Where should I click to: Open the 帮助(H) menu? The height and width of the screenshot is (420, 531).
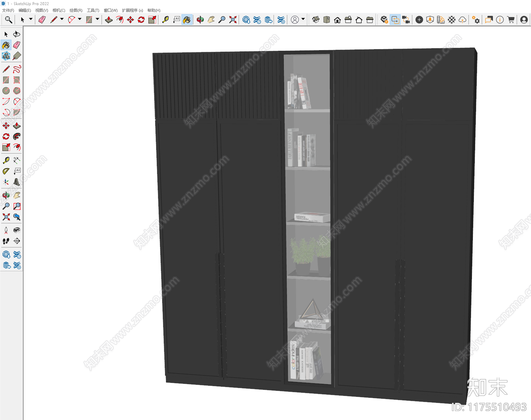(x=154, y=10)
